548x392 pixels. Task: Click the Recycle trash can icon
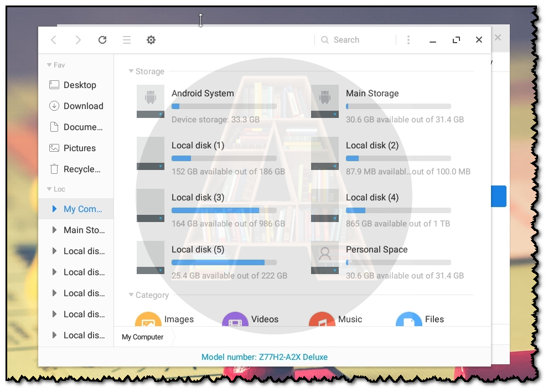54,169
